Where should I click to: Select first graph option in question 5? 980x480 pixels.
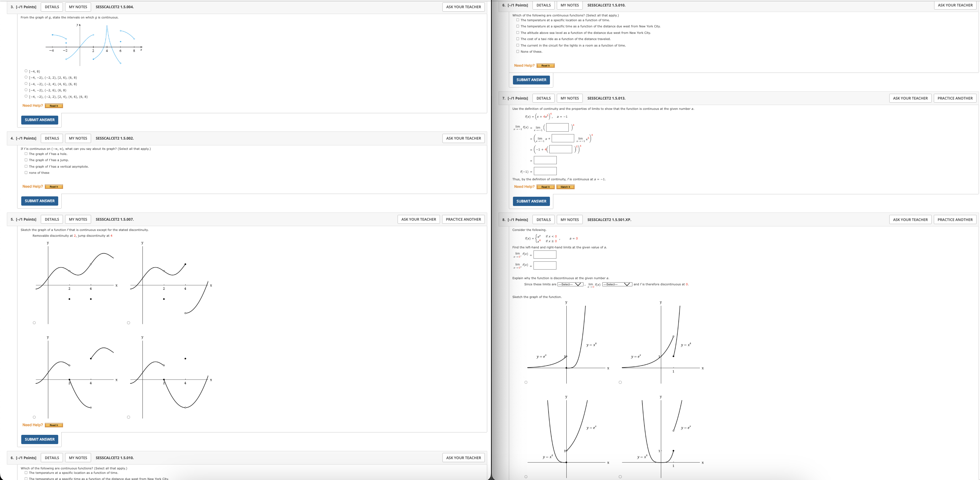(x=34, y=323)
